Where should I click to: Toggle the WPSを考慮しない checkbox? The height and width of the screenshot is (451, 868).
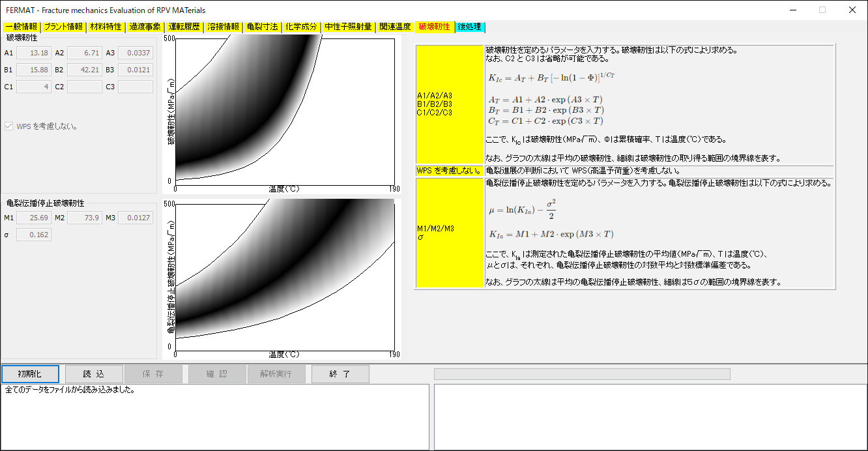tap(9, 126)
